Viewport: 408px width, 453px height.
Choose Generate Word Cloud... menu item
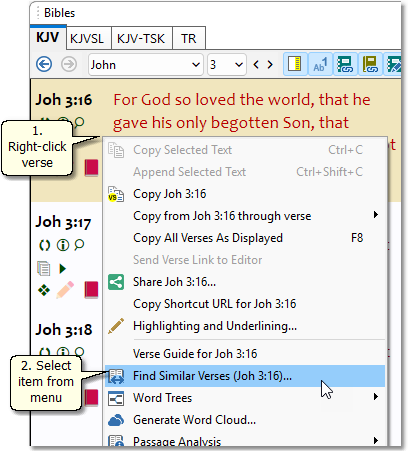[x=245, y=420]
